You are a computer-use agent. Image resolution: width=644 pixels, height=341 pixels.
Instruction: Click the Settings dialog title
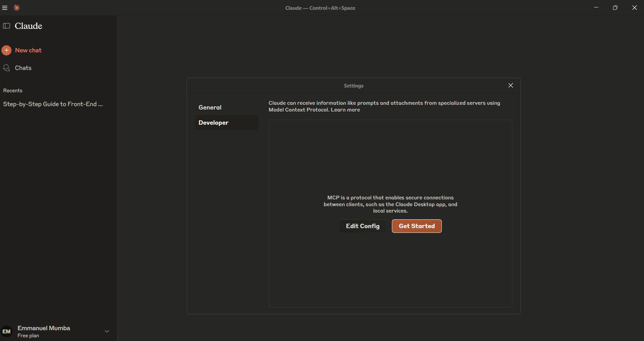(354, 86)
